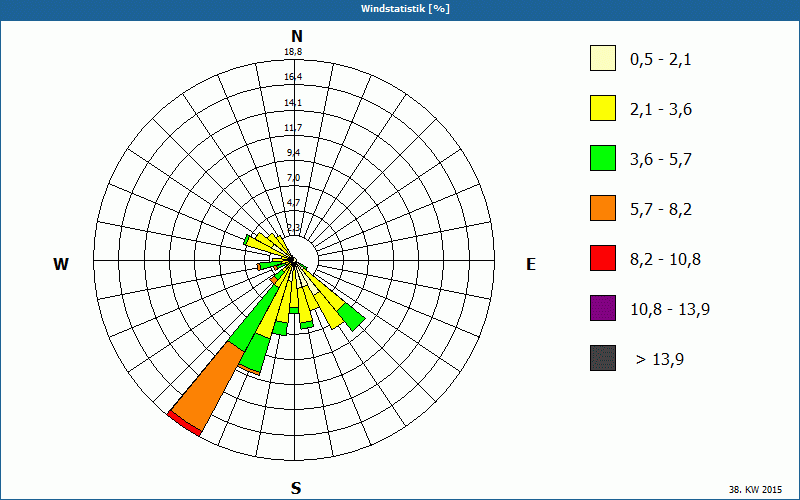The image size is (800, 500).
Task: Click the legend label 0,5 - 2,1
Action: pos(661,60)
